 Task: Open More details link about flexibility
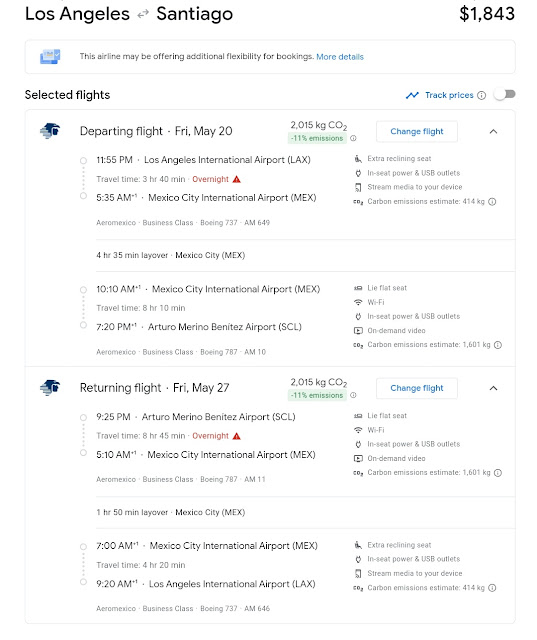coord(340,57)
